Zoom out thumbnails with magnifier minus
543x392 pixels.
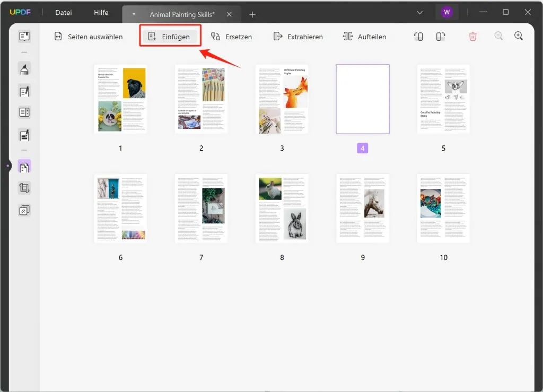click(498, 36)
